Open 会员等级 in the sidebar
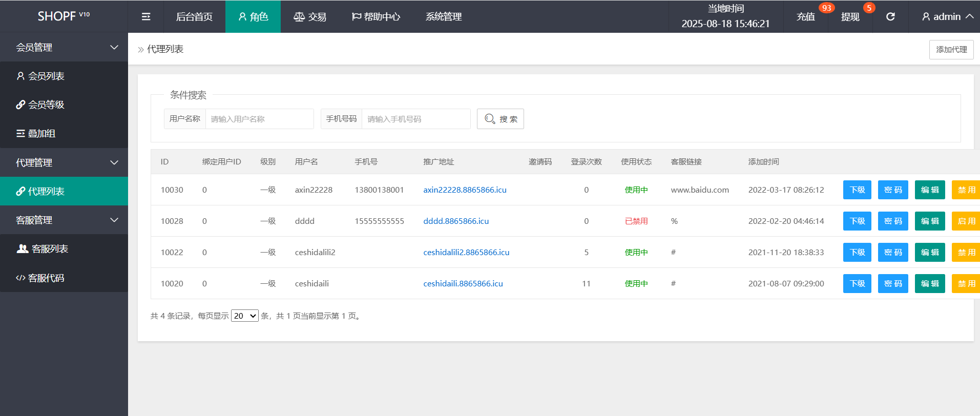The image size is (980, 416). (x=46, y=105)
